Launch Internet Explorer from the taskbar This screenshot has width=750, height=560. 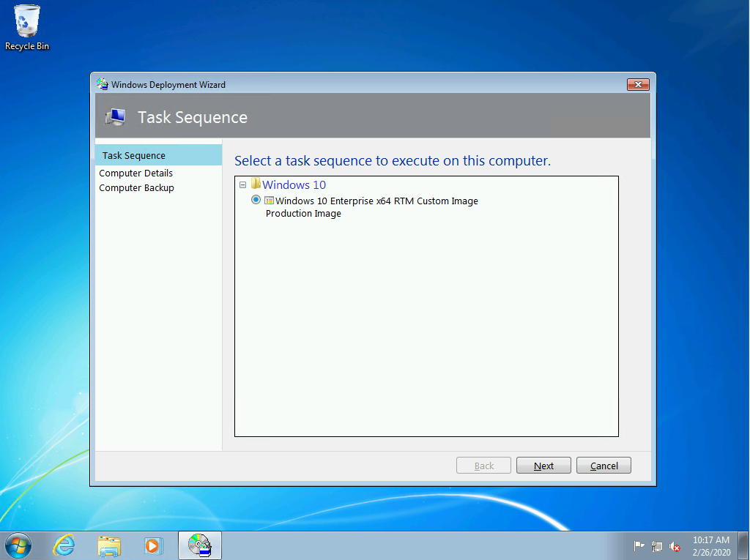point(64,545)
